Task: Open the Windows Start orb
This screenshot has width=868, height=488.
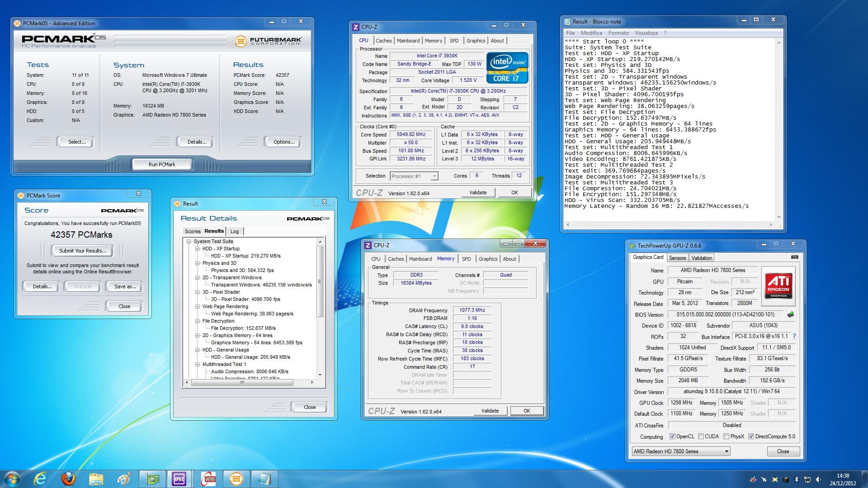Action: (x=12, y=479)
